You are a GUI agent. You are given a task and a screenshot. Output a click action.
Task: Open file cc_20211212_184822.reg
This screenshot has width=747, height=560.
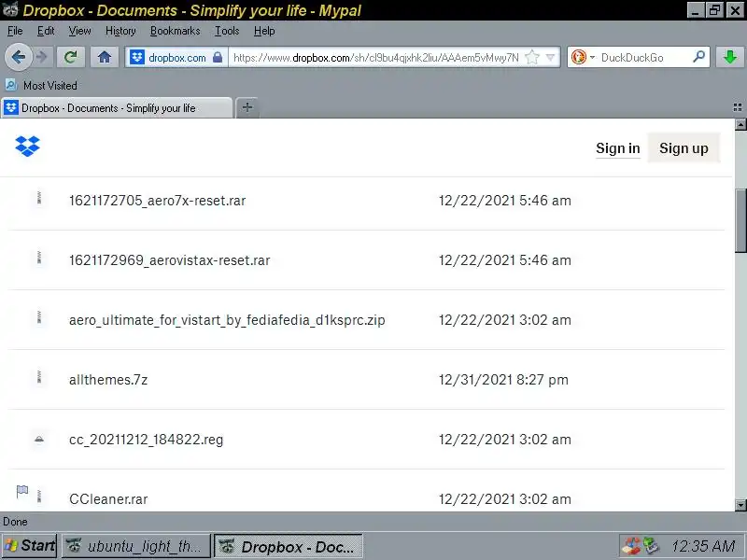click(147, 440)
